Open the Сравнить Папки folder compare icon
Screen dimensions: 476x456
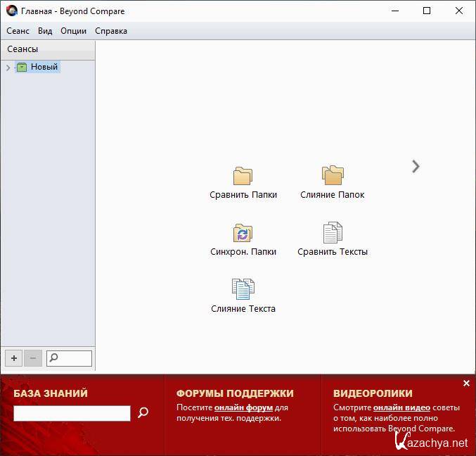243,176
